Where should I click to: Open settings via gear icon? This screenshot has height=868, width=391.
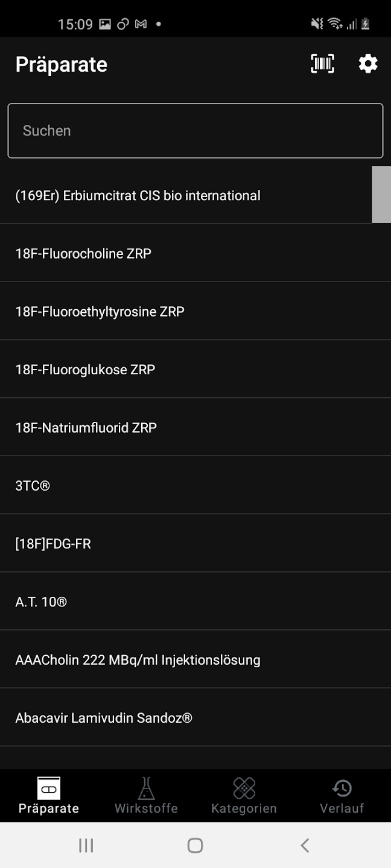pos(368,64)
